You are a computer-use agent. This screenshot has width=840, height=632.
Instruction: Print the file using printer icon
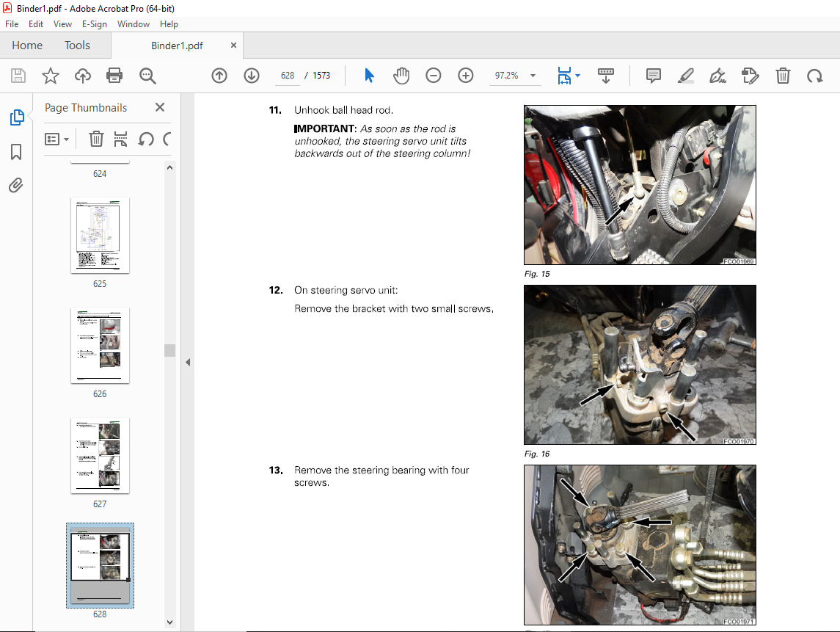tap(114, 76)
